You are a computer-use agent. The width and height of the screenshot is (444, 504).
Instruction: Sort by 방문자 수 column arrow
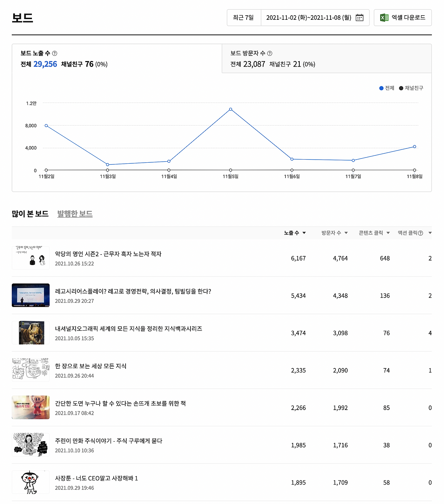point(346,233)
